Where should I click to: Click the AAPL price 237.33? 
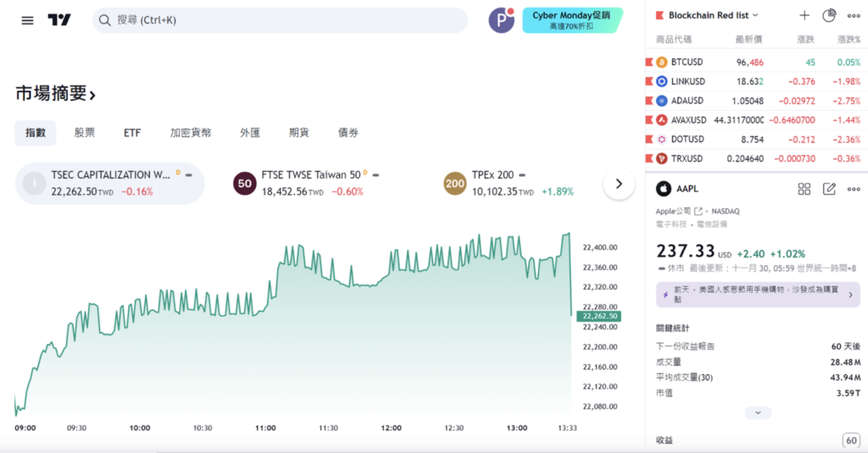685,251
